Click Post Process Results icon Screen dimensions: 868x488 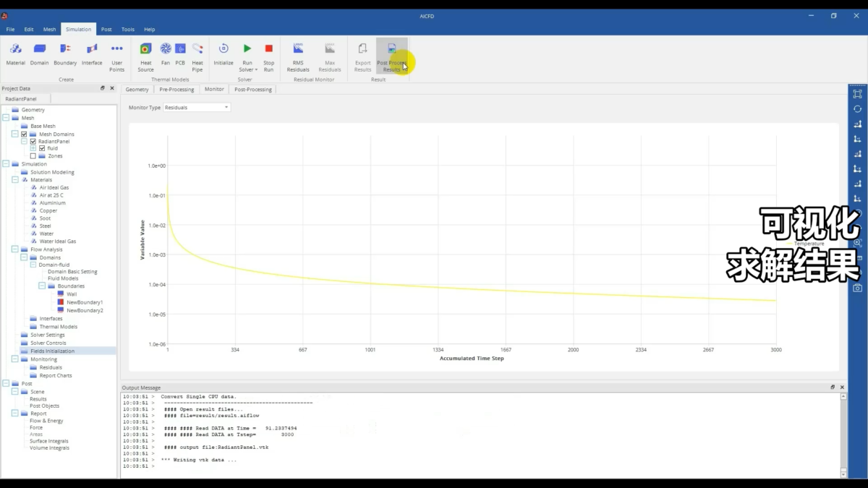point(392,48)
